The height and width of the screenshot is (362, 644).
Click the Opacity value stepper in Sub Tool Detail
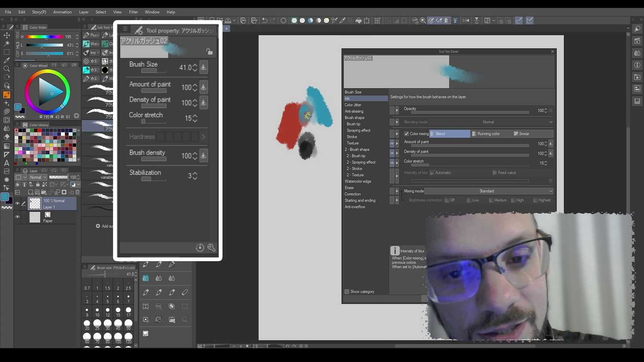point(546,111)
